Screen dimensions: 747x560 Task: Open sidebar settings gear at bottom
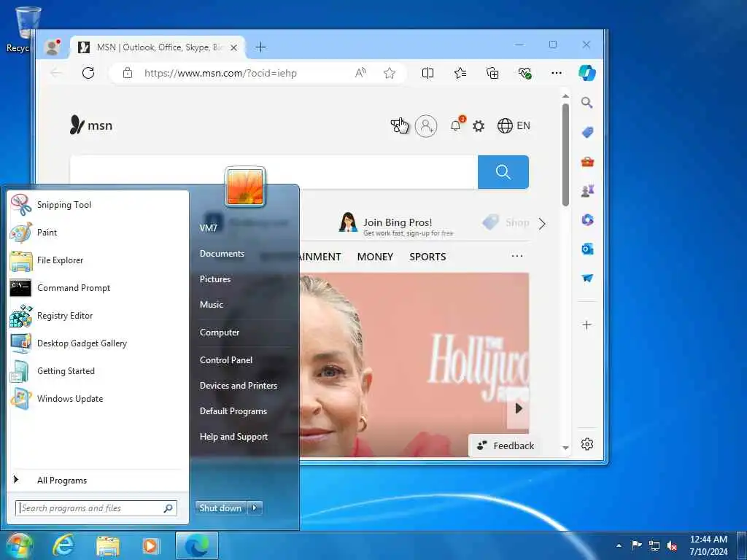(x=587, y=444)
